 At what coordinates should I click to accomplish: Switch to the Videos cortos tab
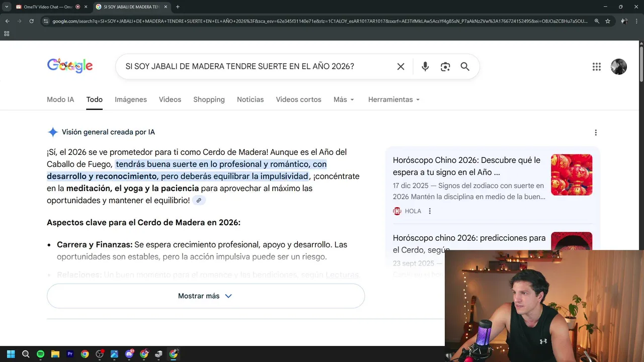pos(298,100)
